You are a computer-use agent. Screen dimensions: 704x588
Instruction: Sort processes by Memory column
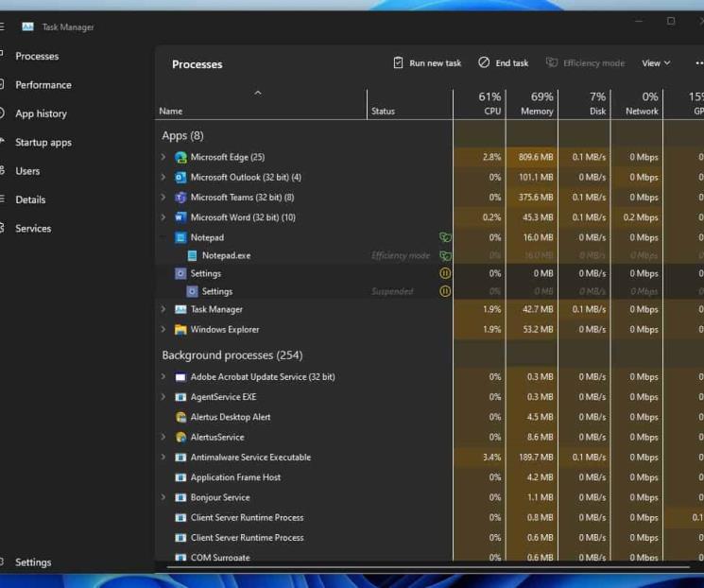(x=532, y=104)
